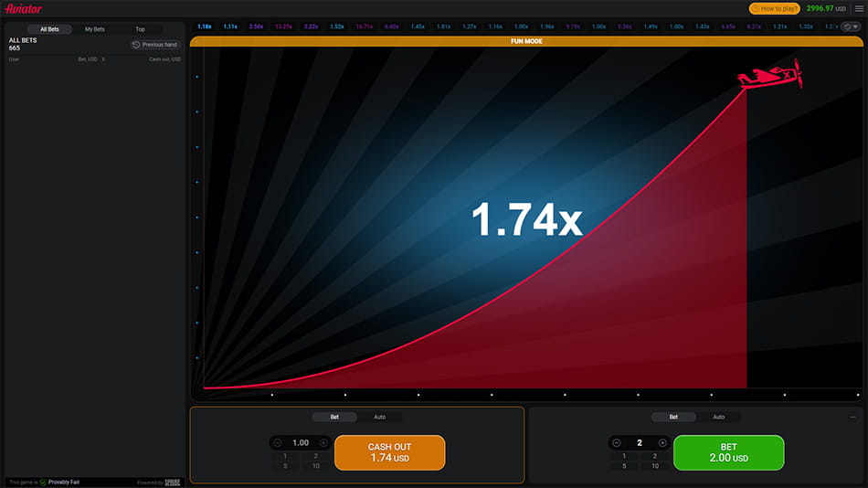Click the Spribe powered-by link
This screenshot has width=868, height=488.
pos(173,483)
